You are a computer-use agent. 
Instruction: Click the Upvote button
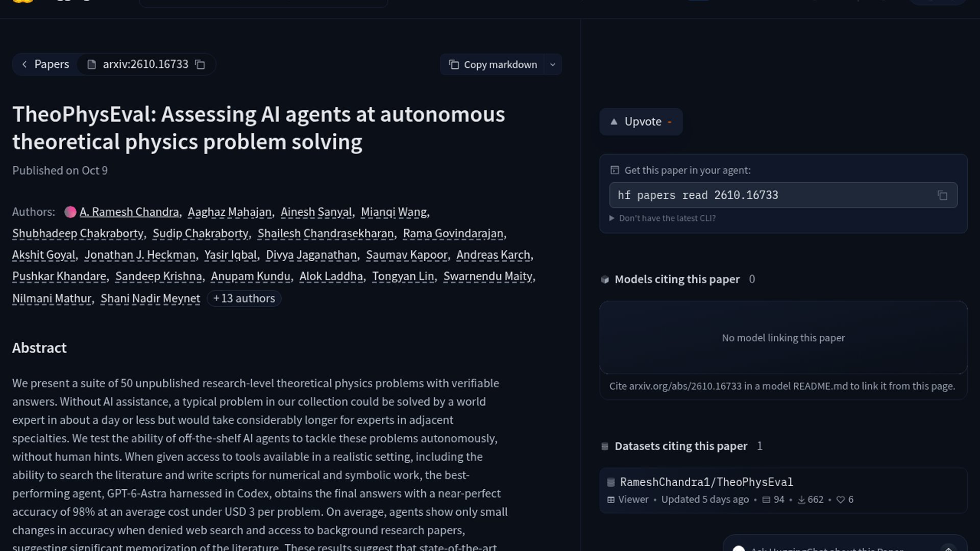(x=641, y=122)
